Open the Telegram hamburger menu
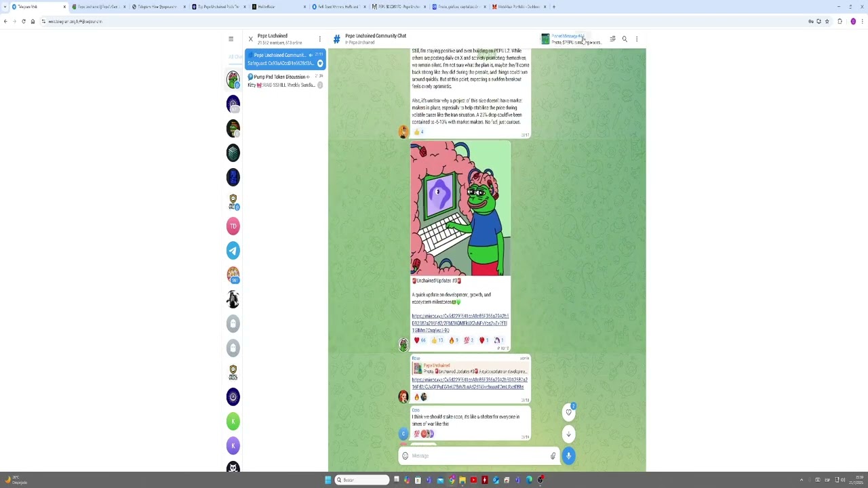The height and width of the screenshot is (488, 868). (231, 39)
